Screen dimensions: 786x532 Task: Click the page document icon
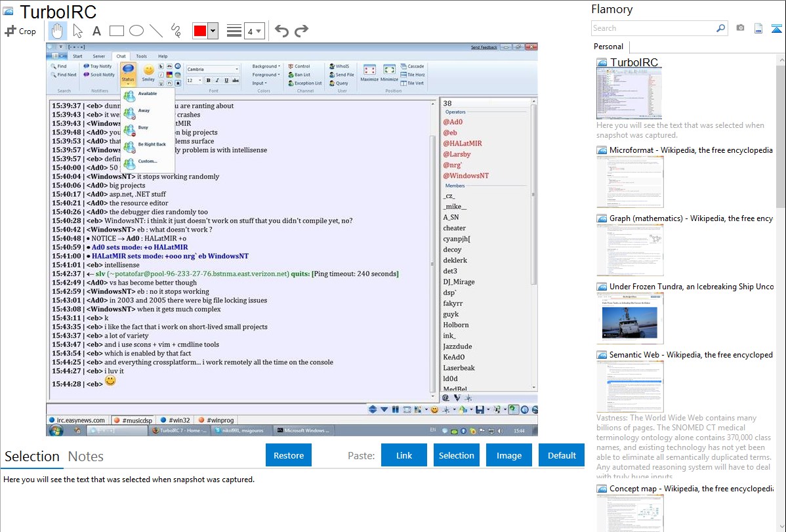pyautogui.click(x=758, y=28)
